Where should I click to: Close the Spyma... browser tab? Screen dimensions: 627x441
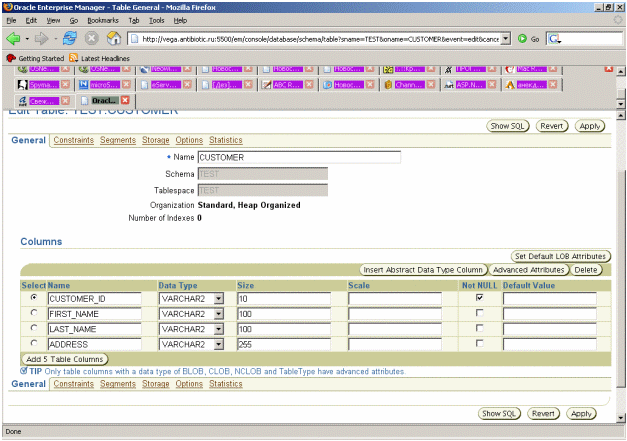[66, 84]
